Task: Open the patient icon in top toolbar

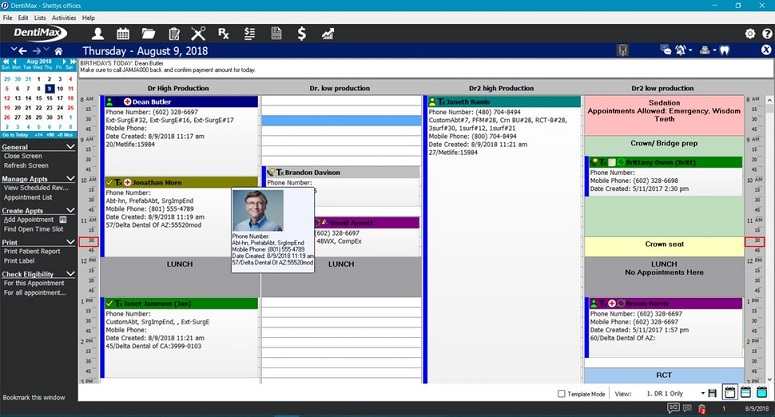Action: (98, 34)
